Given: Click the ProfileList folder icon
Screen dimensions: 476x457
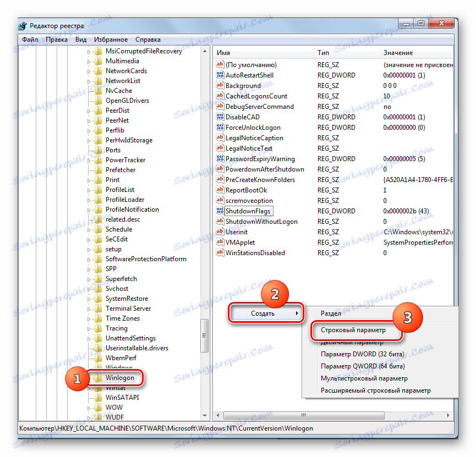Looking at the screenshot, I should pos(98,190).
